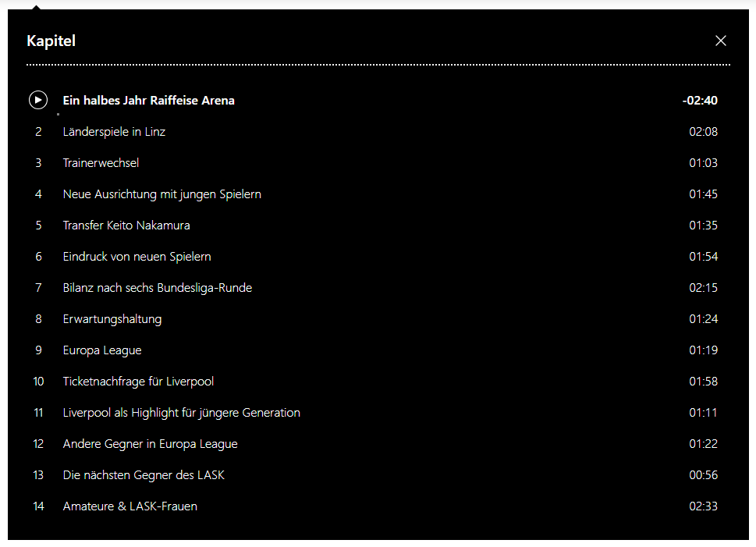This screenshot has width=756, height=547.
Task: Click chapter number 2 in list
Action: [x=38, y=132]
